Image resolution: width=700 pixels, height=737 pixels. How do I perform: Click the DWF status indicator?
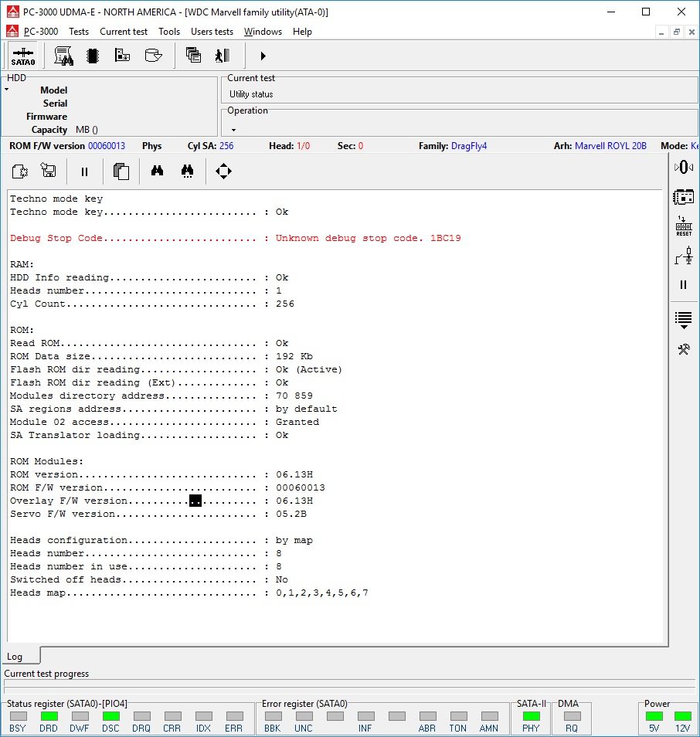(80, 716)
